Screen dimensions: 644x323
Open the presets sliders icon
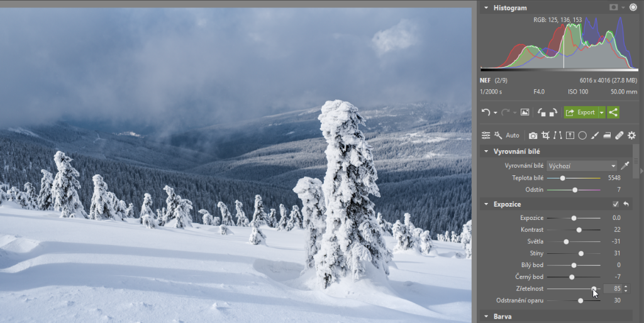[x=486, y=136]
